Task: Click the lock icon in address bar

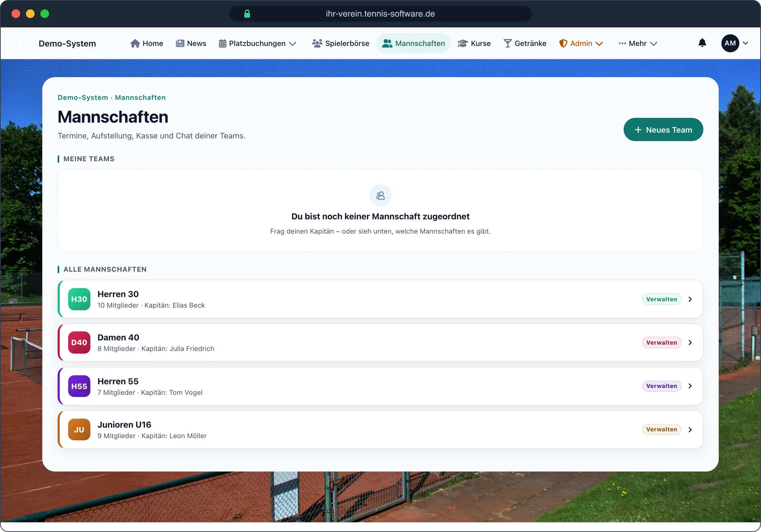Action: (247, 14)
